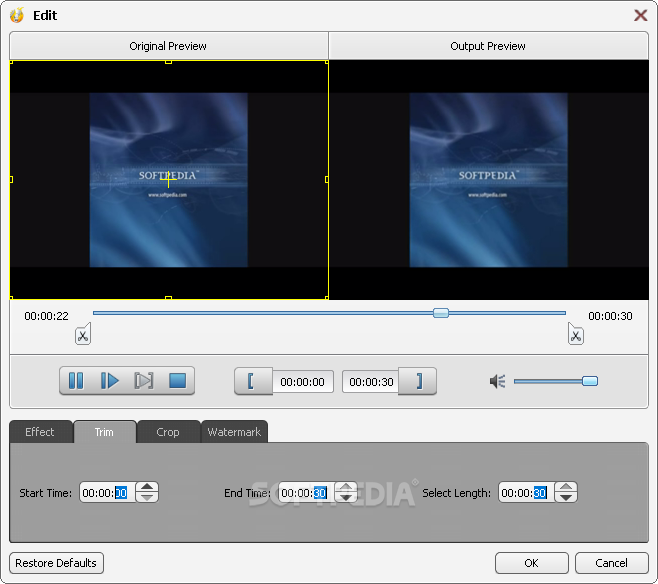Click the Output Preview video frame
The width and height of the screenshot is (658, 584).
click(488, 180)
